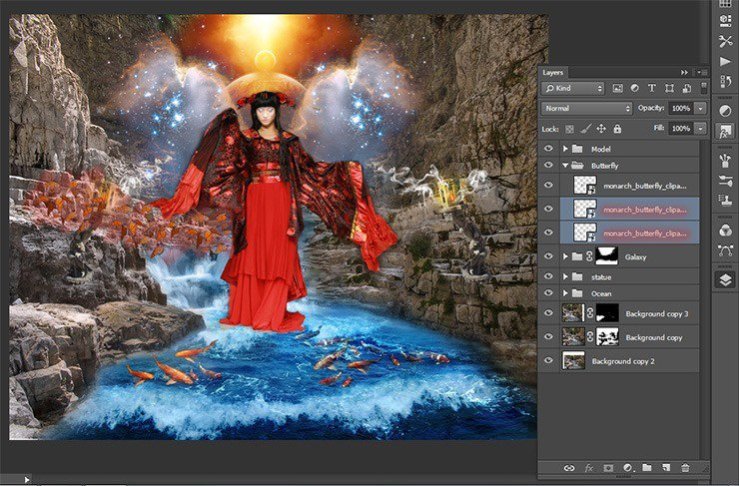The image size is (739, 486).
Task: Open Tool Presets panel in dock
Action: tap(725, 41)
